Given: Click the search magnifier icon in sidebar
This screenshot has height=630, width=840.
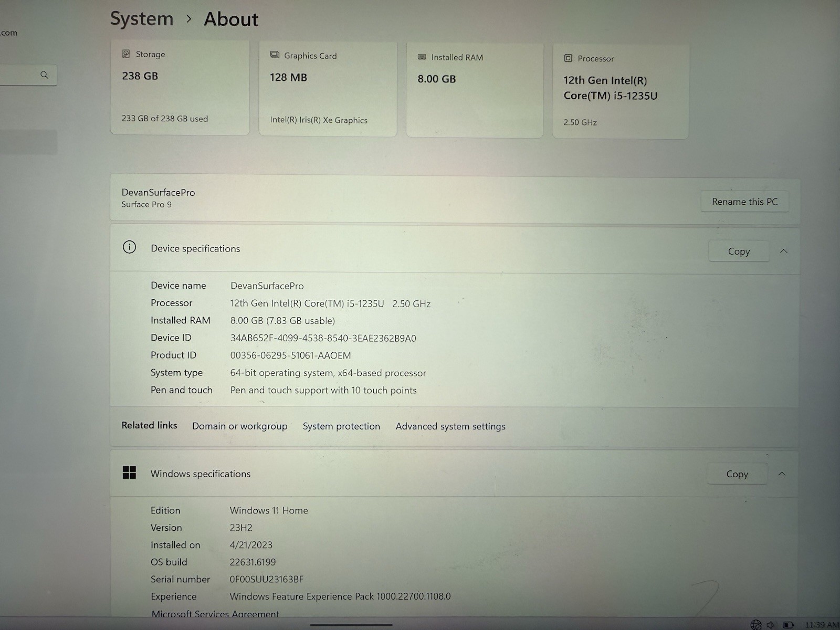Looking at the screenshot, I should coord(44,75).
